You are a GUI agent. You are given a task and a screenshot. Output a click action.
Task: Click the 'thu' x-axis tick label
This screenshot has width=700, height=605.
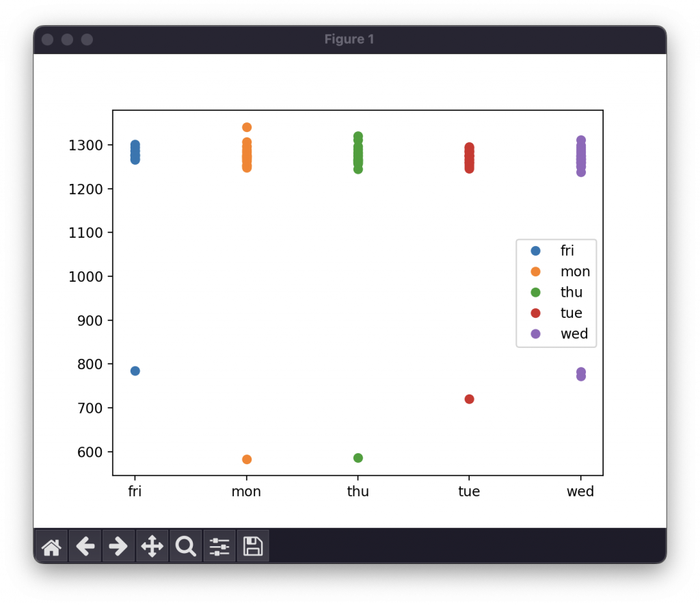(x=358, y=491)
